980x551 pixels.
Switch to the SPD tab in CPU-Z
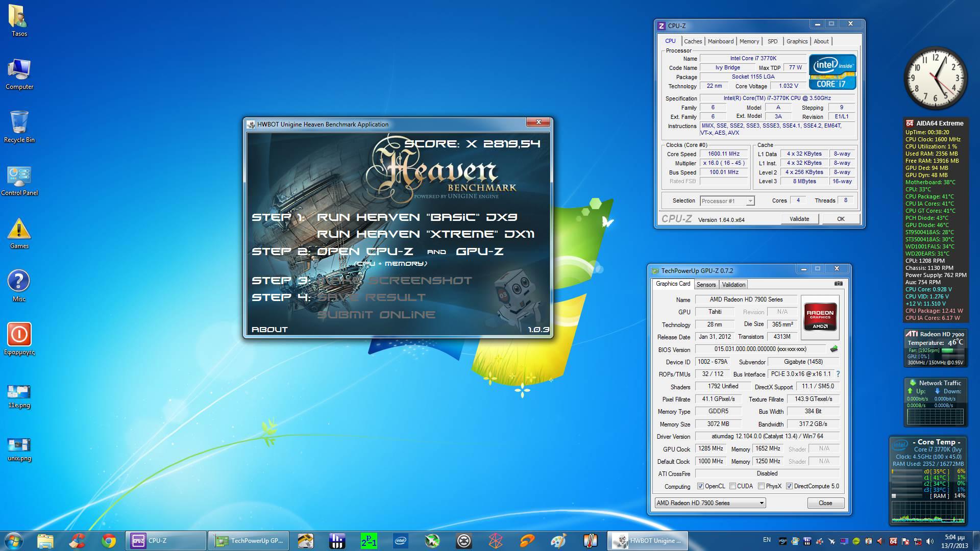coord(773,41)
